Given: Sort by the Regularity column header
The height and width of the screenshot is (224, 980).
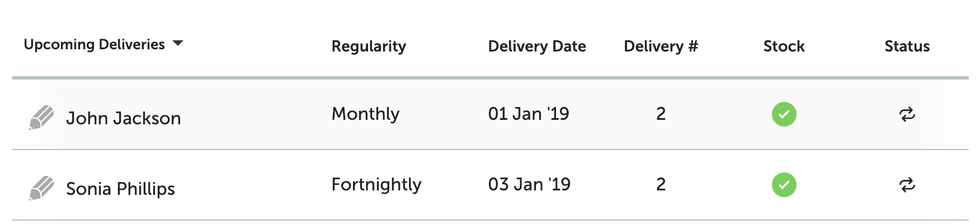Looking at the screenshot, I should pyautogui.click(x=369, y=46).
